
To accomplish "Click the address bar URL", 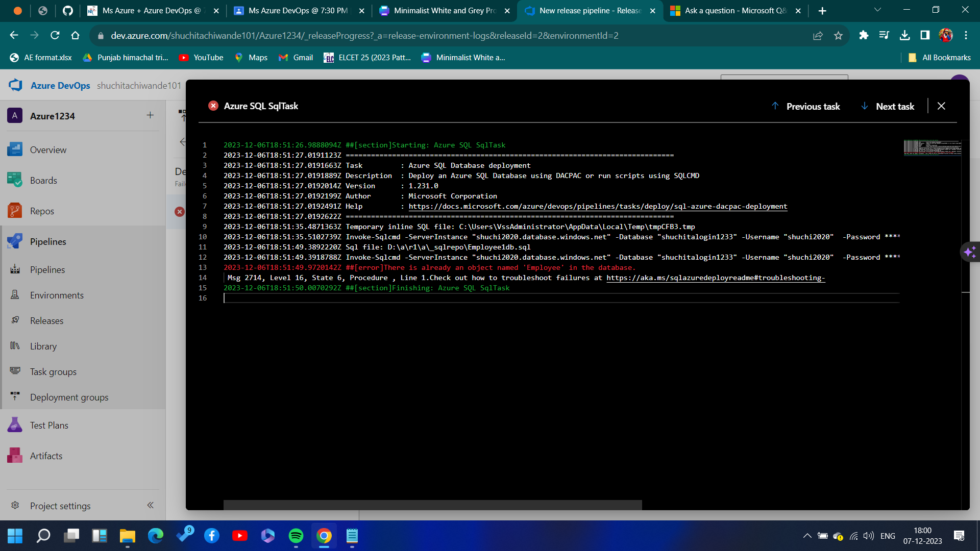I will pos(364,36).
